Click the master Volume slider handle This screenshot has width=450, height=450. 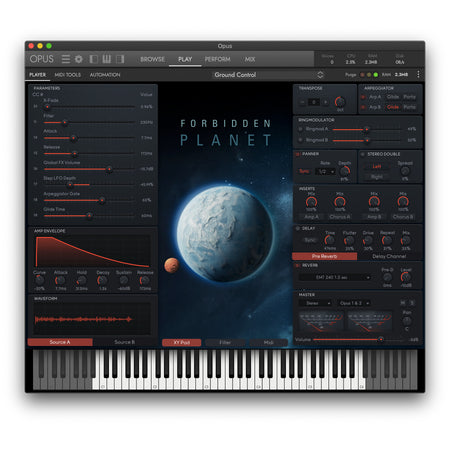pyautogui.click(x=381, y=339)
